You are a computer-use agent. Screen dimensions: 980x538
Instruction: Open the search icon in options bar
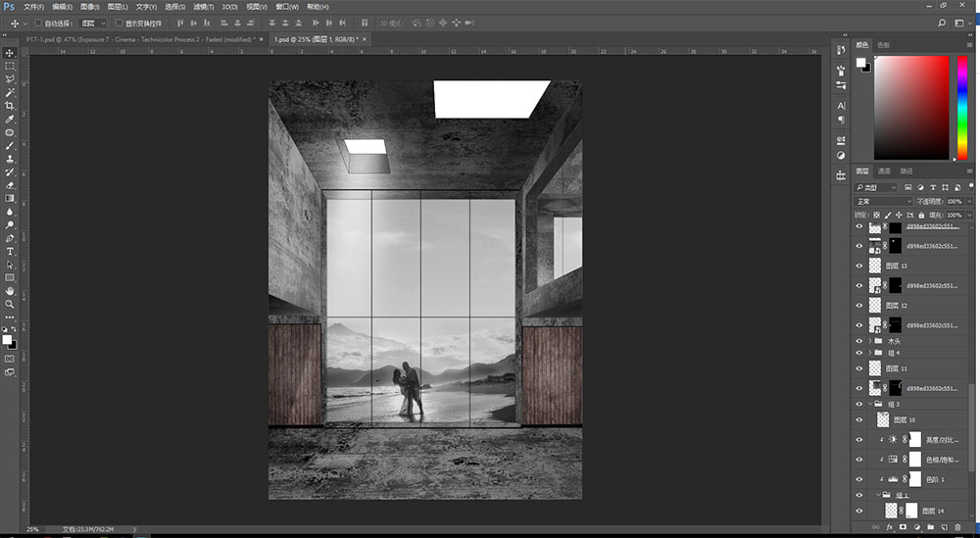tap(942, 24)
